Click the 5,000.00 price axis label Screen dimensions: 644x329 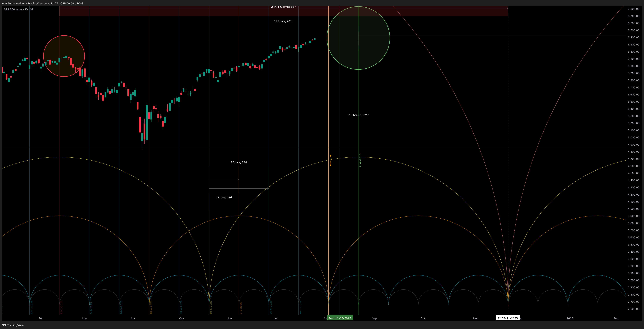(x=634, y=138)
